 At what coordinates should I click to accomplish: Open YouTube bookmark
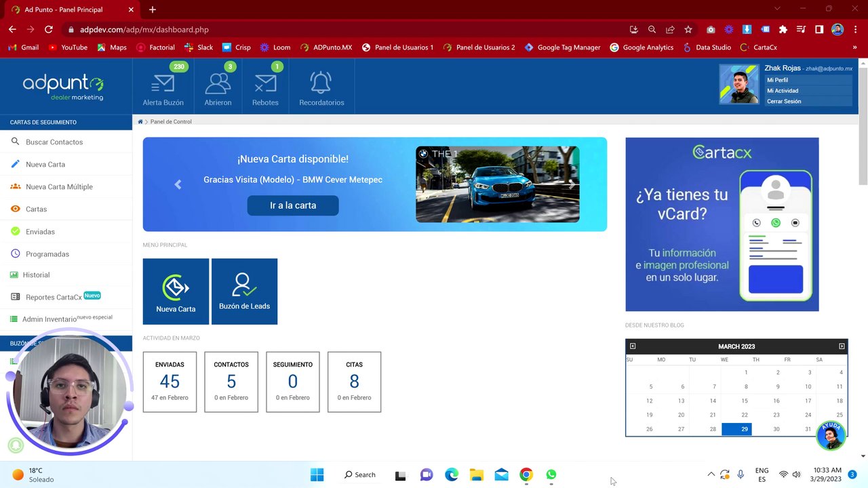pos(68,47)
